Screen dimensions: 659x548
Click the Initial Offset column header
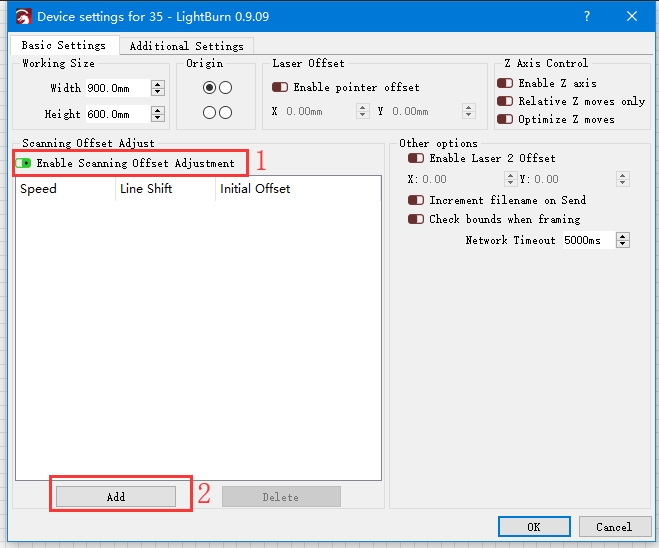click(298, 189)
